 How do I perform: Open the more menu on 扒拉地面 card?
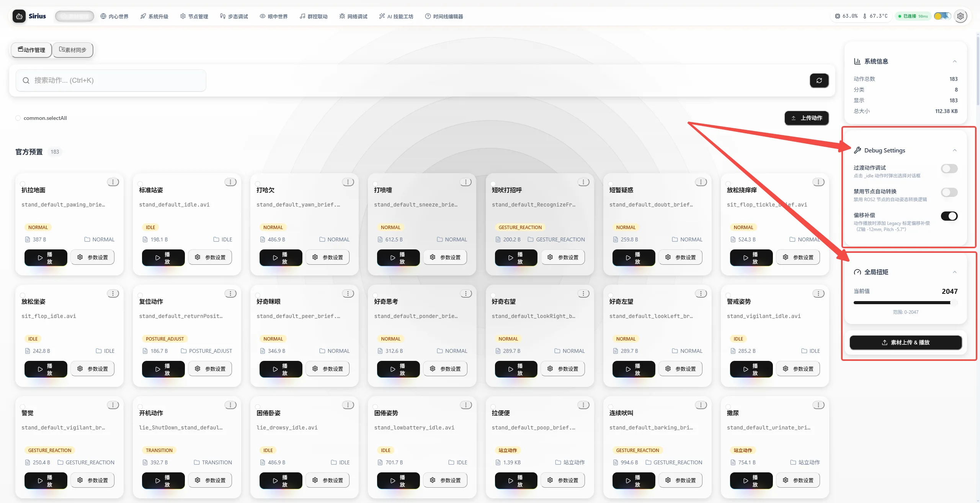pos(113,182)
